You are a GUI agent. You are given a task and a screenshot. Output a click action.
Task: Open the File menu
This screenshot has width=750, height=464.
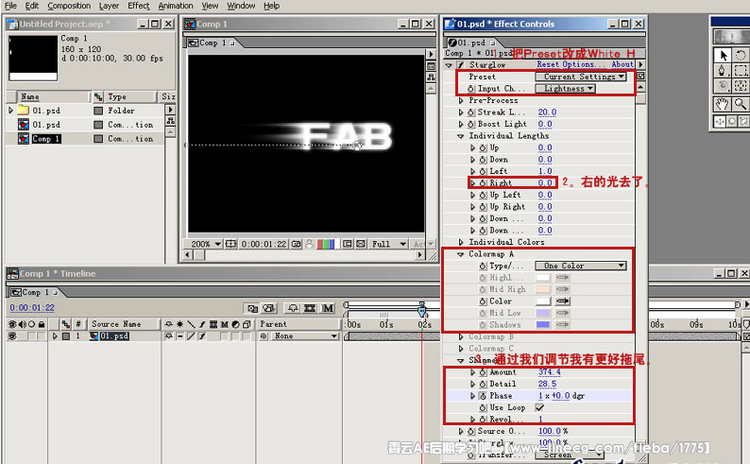(x=11, y=6)
